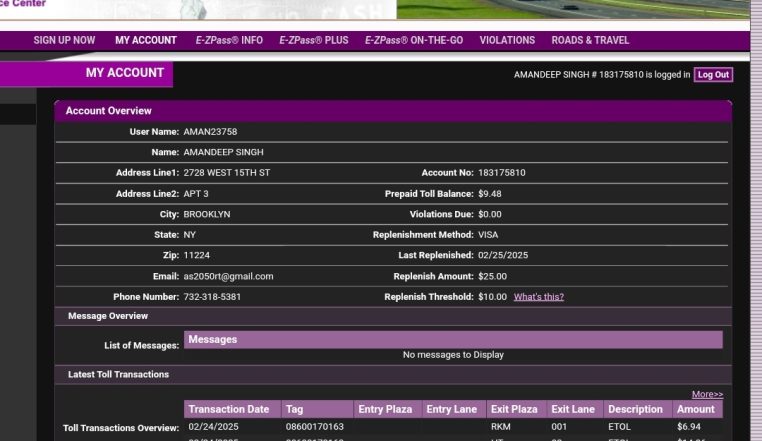
Task: Select MY ACCOUNT in the navigation bar
Action: point(146,40)
